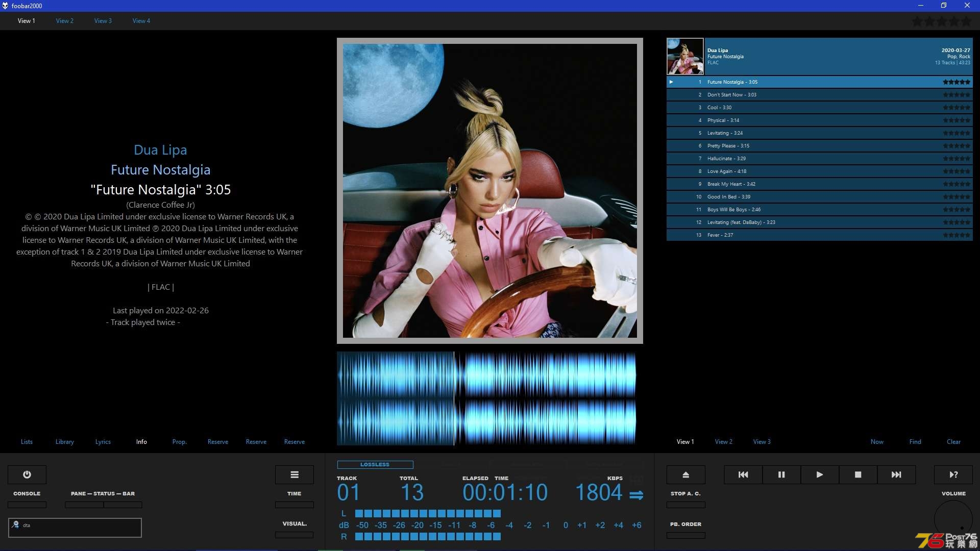Image resolution: width=980 pixels, height=551 pixels.
Task: Click the large album cover art
Action: (x=490, y=191)
